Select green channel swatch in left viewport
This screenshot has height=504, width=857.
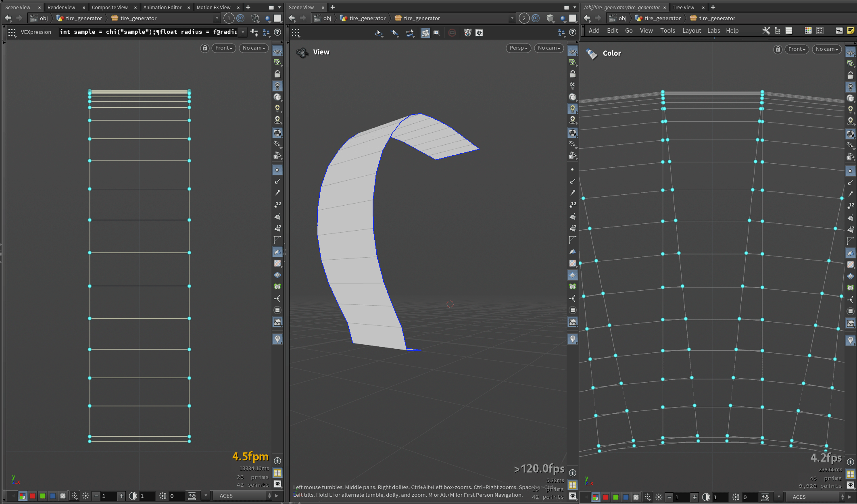[x=43, y=496]
